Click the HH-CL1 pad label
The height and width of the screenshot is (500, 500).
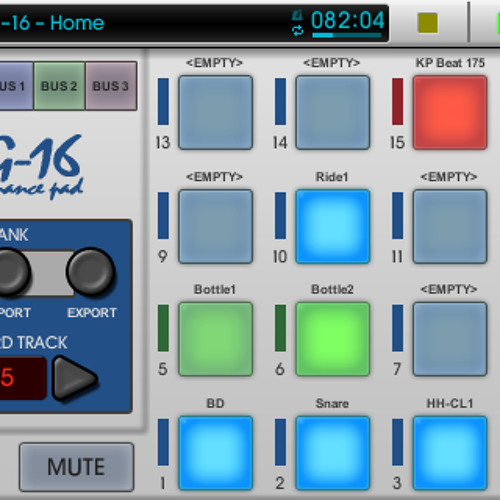[x=450, y=403]
